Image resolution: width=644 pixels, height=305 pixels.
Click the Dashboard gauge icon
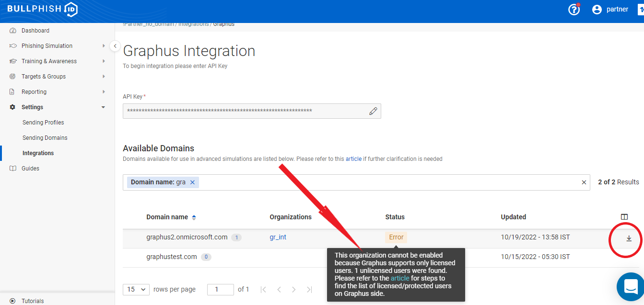13,31
